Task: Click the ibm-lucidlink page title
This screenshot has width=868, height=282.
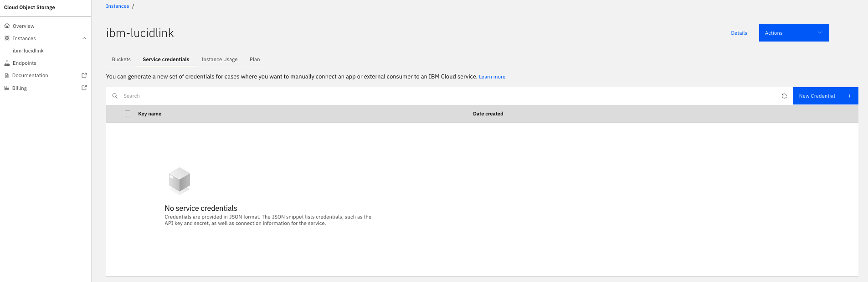Action: point(140,33)
